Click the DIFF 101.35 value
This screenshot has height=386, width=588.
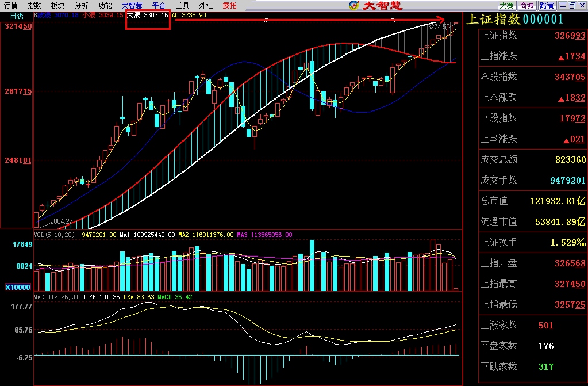101,297
